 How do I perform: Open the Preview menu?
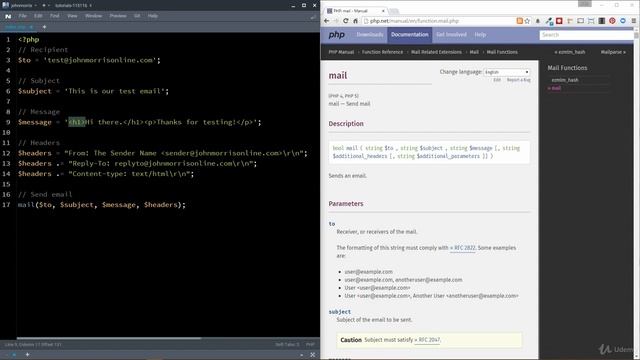[x=118, y=16]
